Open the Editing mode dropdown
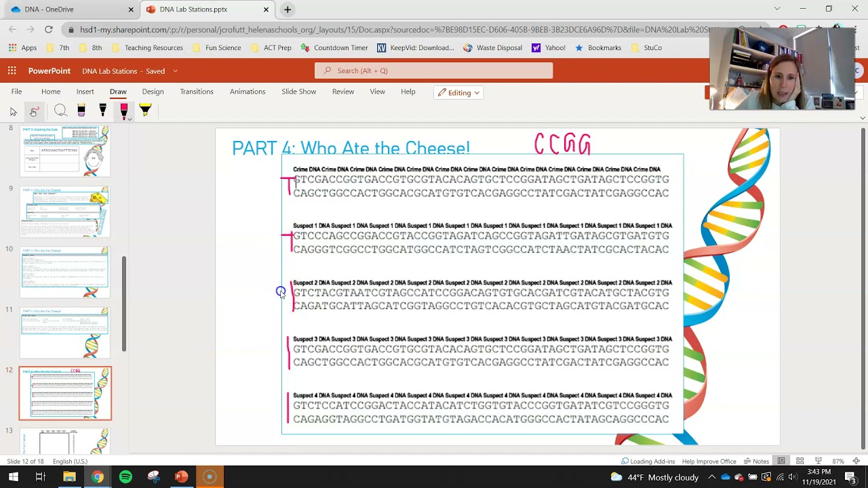Viewport: 868px width, 488px height. (x=458, y=93)
